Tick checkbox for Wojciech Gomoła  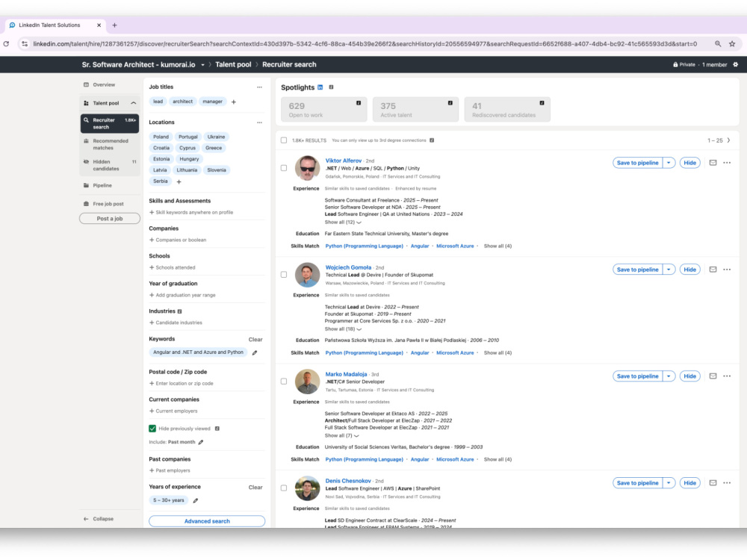284,275
